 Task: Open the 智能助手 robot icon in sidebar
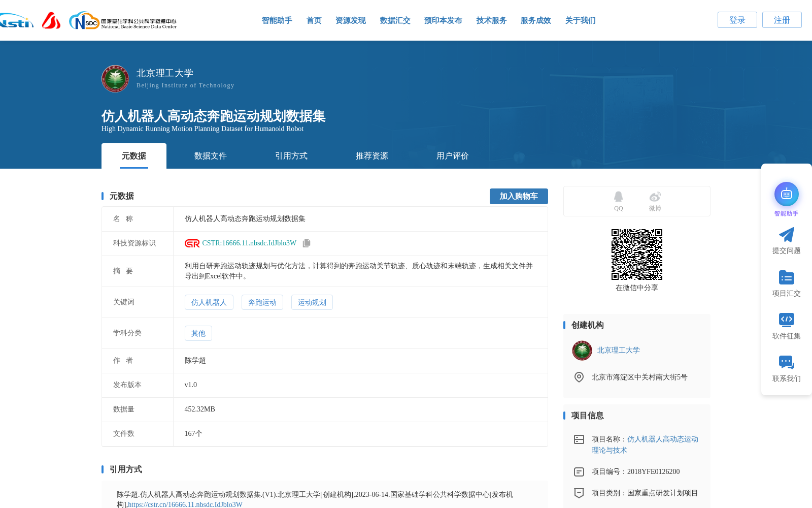pos(787,194)
